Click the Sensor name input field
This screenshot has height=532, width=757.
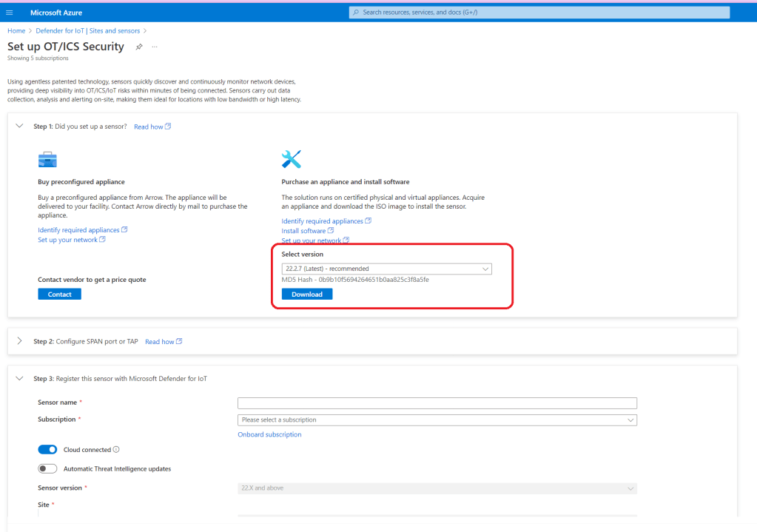point(437,403)
